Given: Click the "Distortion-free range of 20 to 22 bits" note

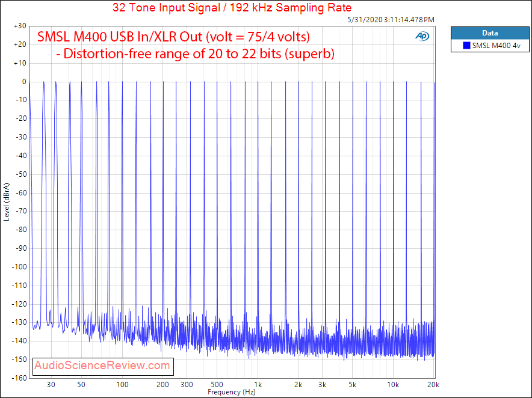Looking at the screenshot, I should (x=172, y=54).
